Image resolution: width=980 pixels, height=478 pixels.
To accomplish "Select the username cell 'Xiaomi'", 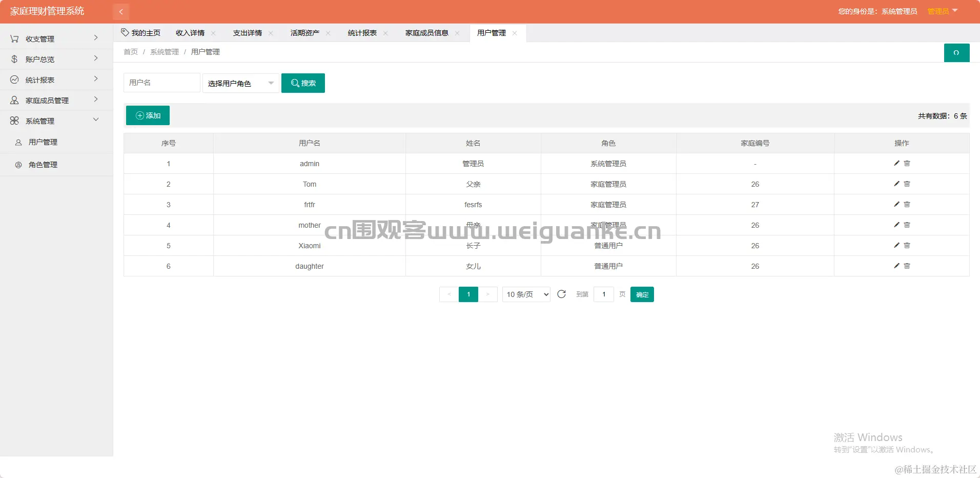I will 310,246.
